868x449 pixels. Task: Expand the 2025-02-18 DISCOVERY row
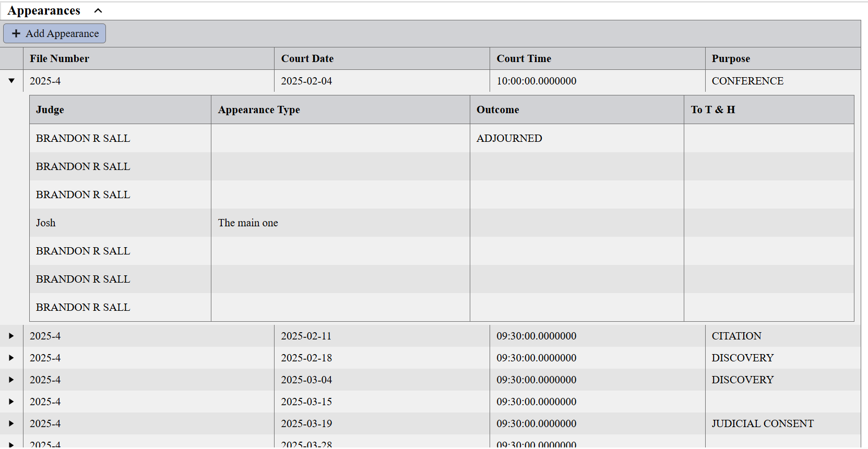click(11, 358)
